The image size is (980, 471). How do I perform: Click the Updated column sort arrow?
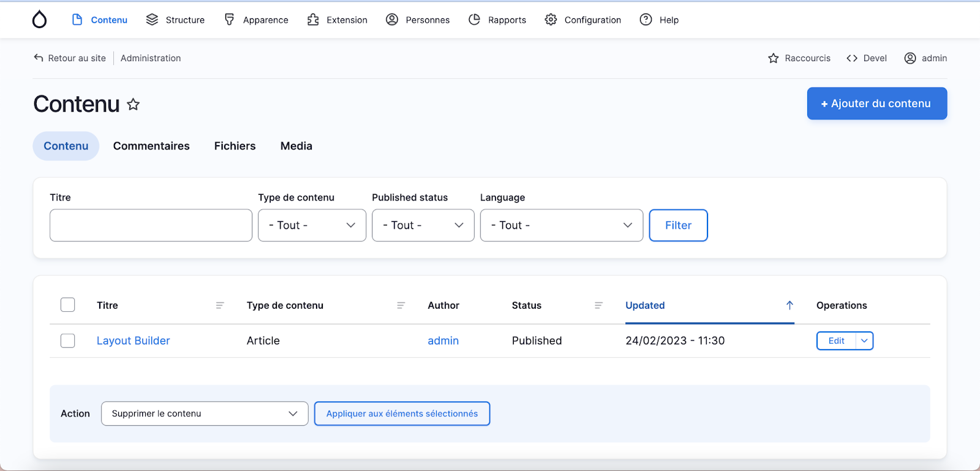point(790,306)
